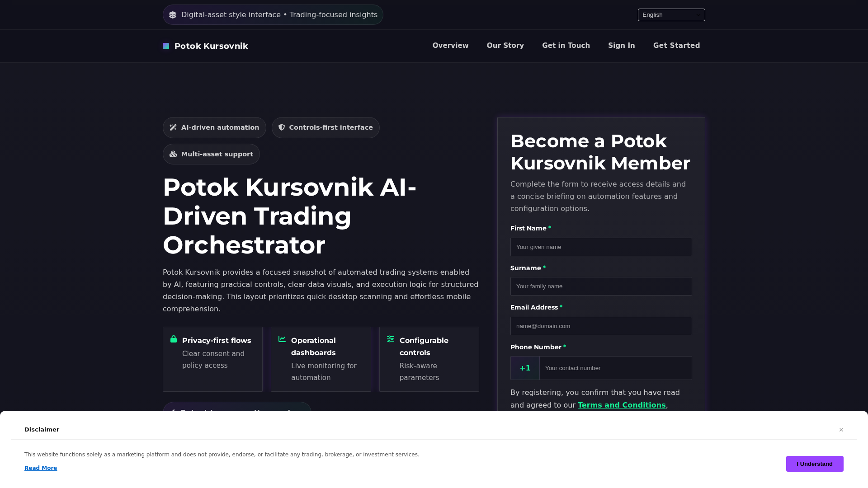Click the Operational dashboards card title
The image size is (868, 488).
click(313, 347)
